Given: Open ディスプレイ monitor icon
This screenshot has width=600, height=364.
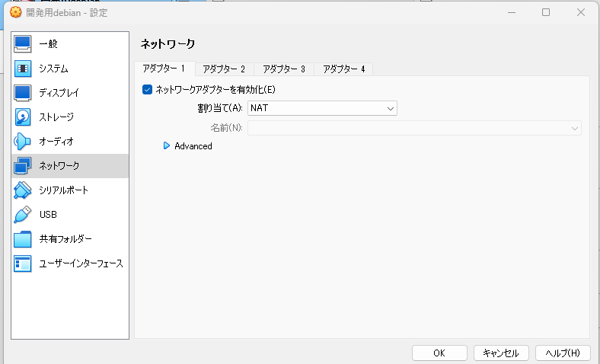Looking at the screenshot, I should (x=23, y=93).
